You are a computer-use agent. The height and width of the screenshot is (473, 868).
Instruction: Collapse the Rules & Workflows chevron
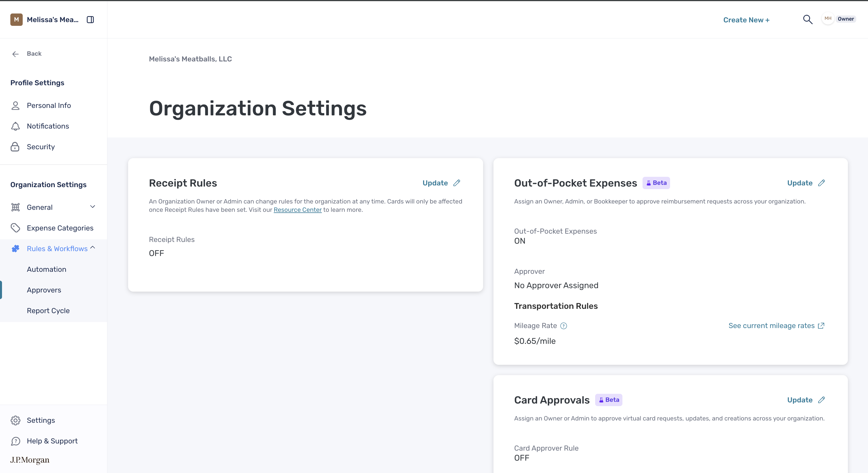tap(93, 248)
